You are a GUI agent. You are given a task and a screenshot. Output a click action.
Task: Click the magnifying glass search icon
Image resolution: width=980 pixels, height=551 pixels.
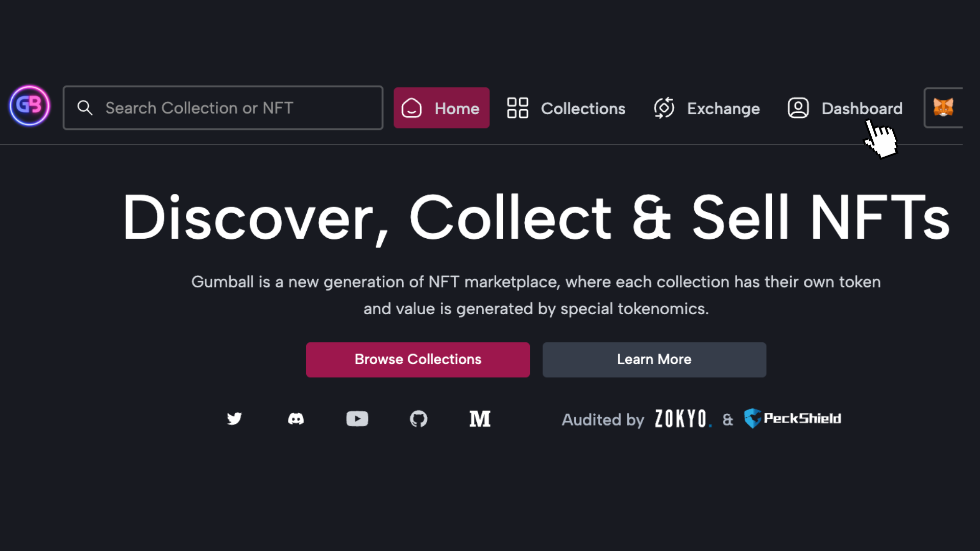click(85, 108)
